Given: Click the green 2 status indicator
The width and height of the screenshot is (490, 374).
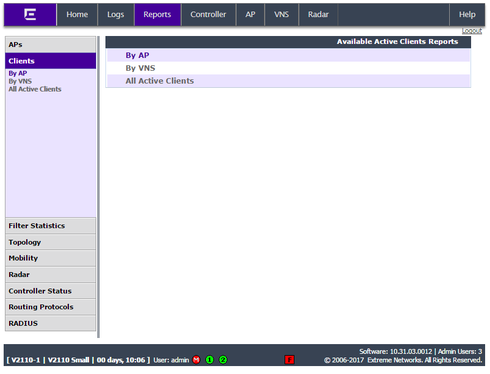Looking at the screenshot, I should click(x=223, y=360).
